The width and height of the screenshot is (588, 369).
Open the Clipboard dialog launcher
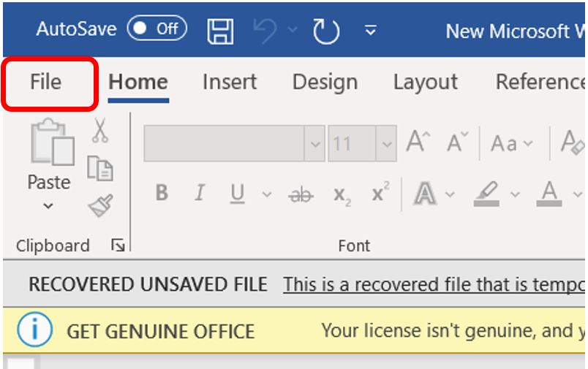tap(118, 246)
